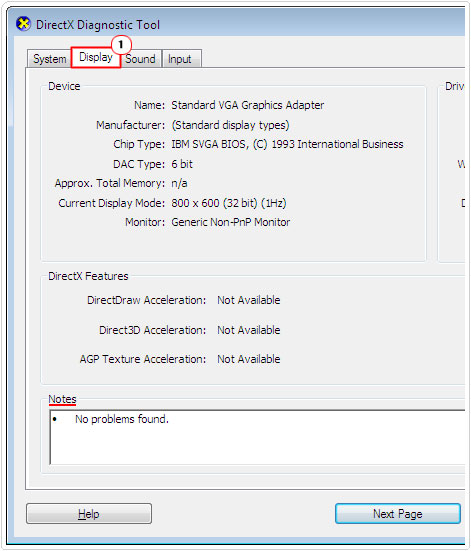
Task: Click the numbered step 1 callout badge
Action: (x=121, y=45)
